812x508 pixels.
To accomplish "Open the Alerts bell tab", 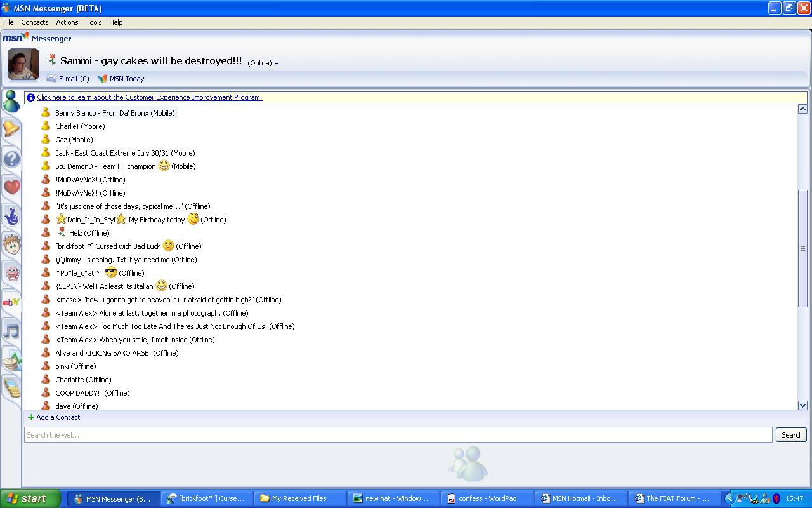I will (11, 130).
